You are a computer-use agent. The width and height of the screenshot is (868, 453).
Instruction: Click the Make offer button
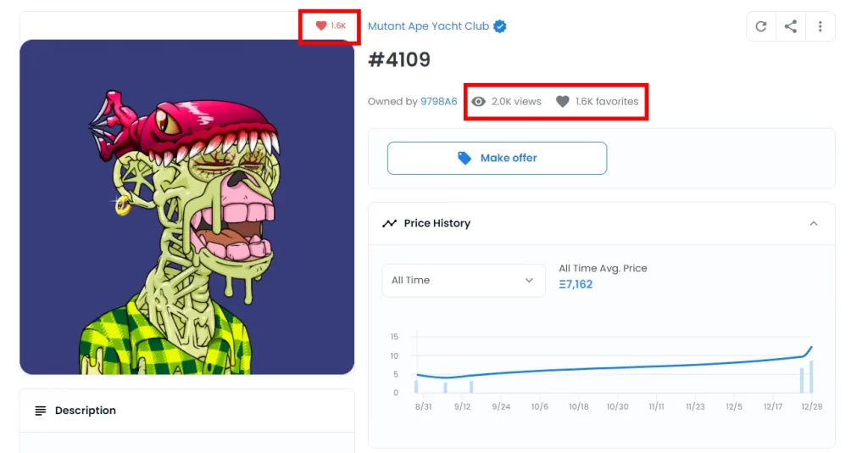pos(497,158)
